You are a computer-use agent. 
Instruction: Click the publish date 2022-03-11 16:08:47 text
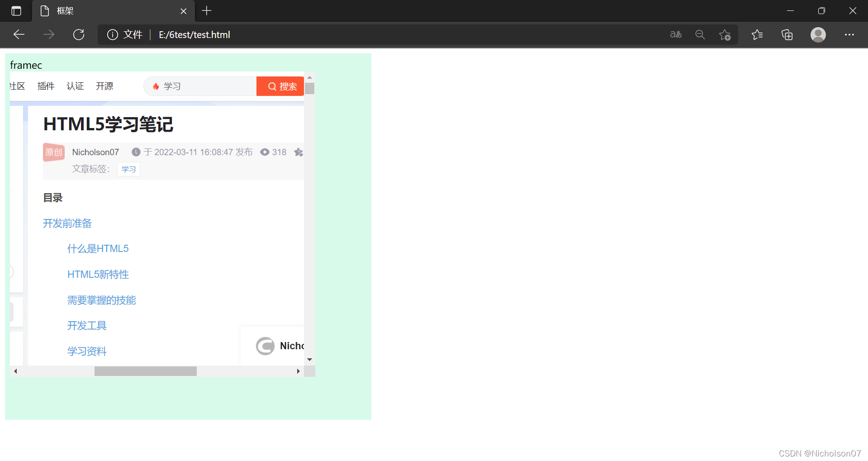194,152
